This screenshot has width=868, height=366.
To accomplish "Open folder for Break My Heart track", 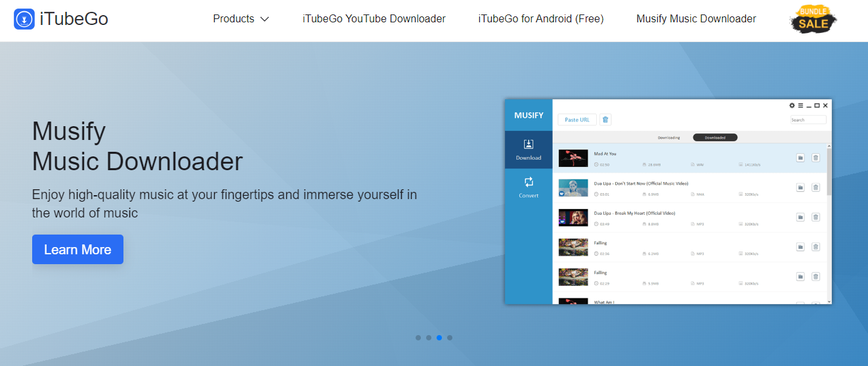I will [800, 217].
